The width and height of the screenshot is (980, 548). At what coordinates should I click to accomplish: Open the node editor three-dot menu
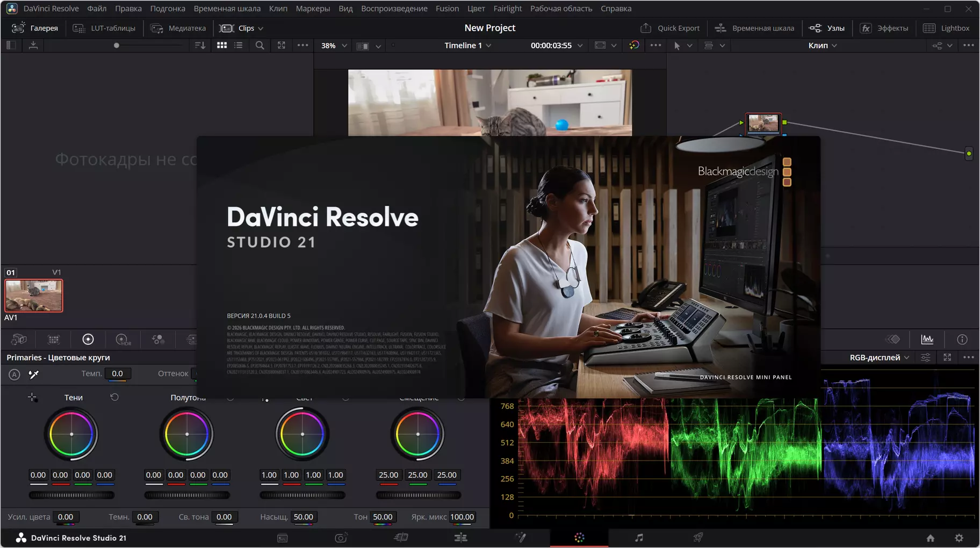pyautogui.click(x=969, y=46)
